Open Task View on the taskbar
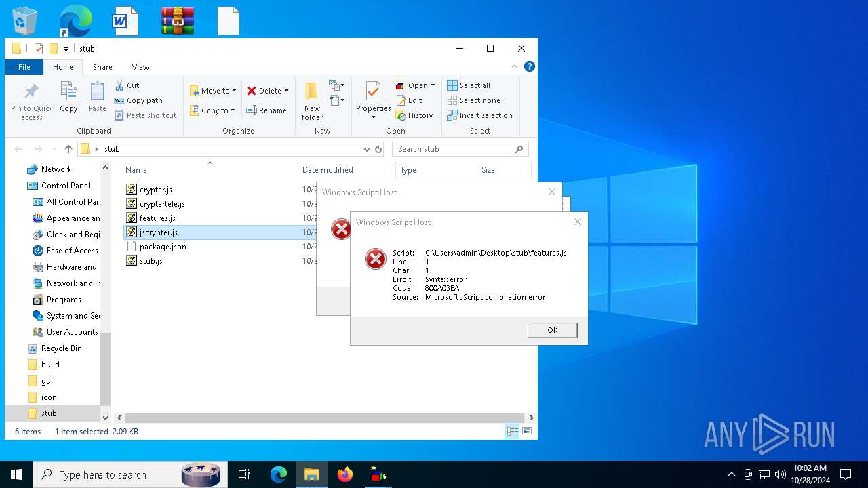The height and width of the screenshot is (488, 868). (x=244, y=474)
